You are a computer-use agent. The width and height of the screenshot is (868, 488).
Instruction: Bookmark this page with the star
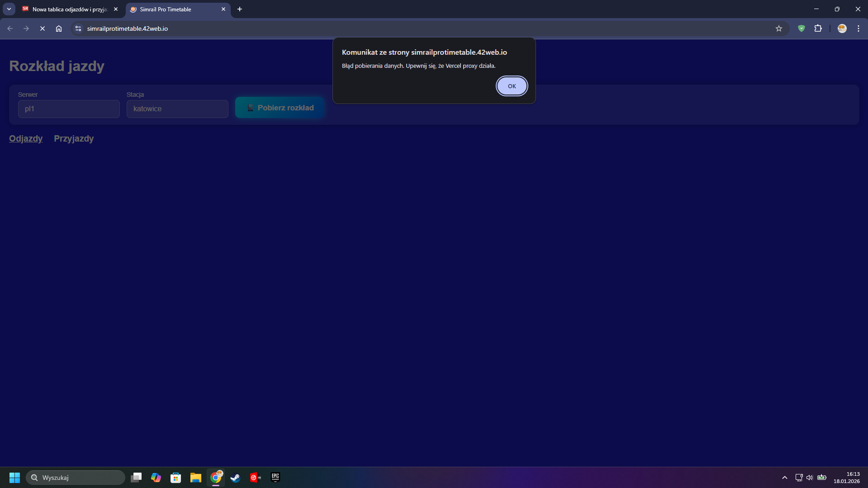(x=779, y=28)
